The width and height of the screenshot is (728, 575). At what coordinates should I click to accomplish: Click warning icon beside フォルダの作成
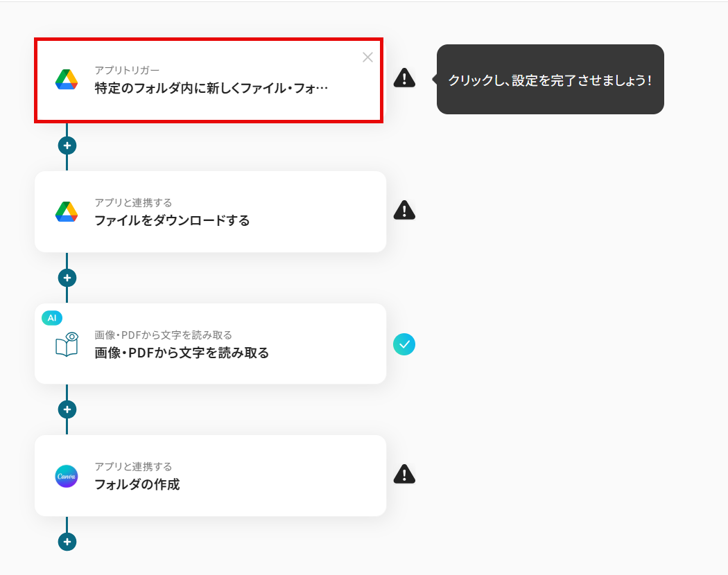(x=404, y=474)
